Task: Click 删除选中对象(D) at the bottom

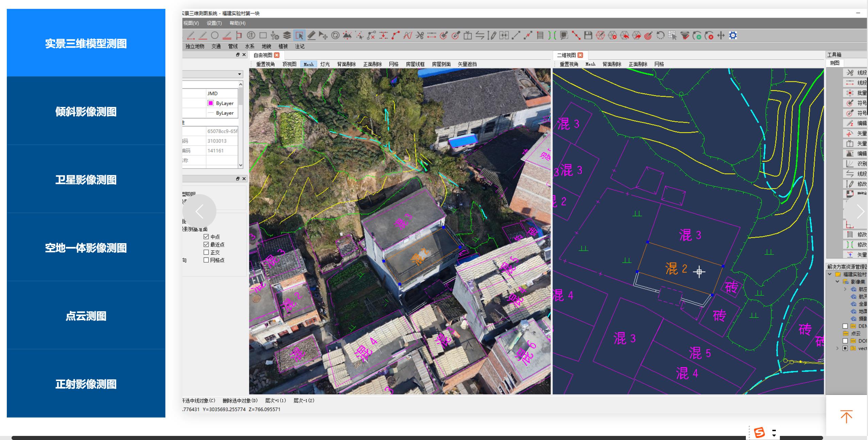Action: 240,400
